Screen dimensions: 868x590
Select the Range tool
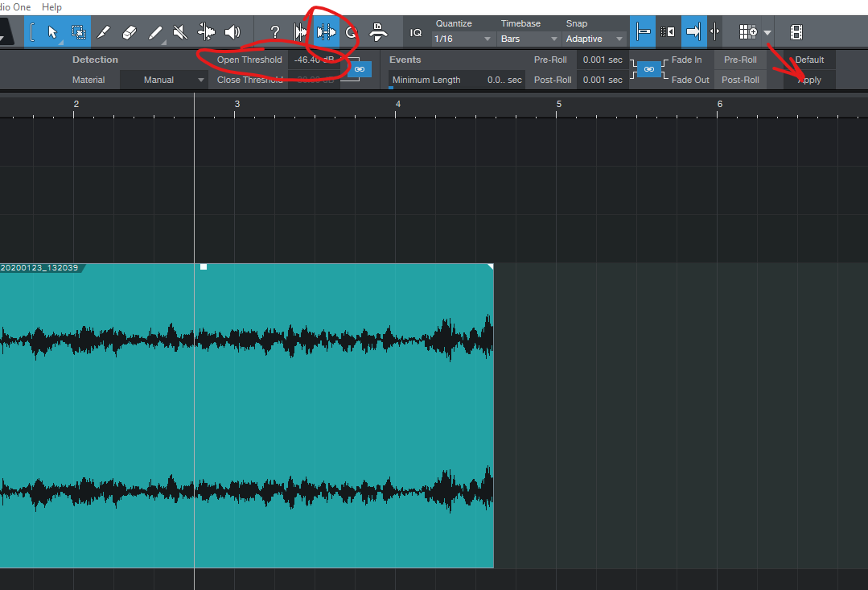(x=78, y=32)
